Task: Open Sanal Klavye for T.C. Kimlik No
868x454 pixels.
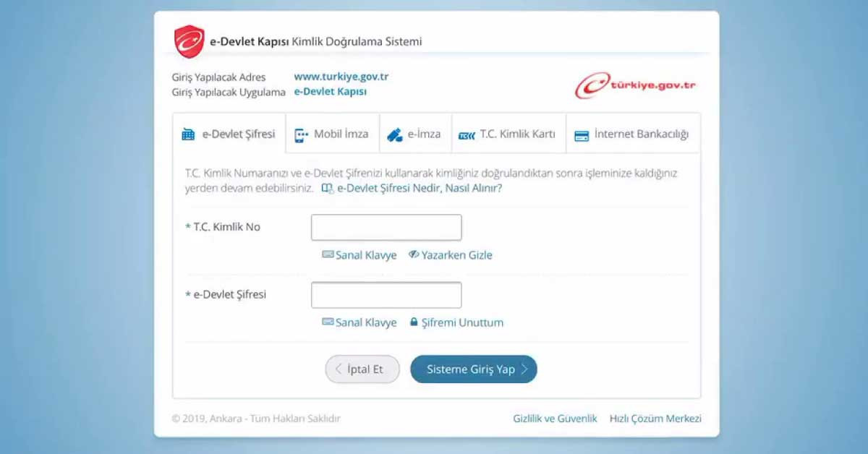Action: click(366, 255)
